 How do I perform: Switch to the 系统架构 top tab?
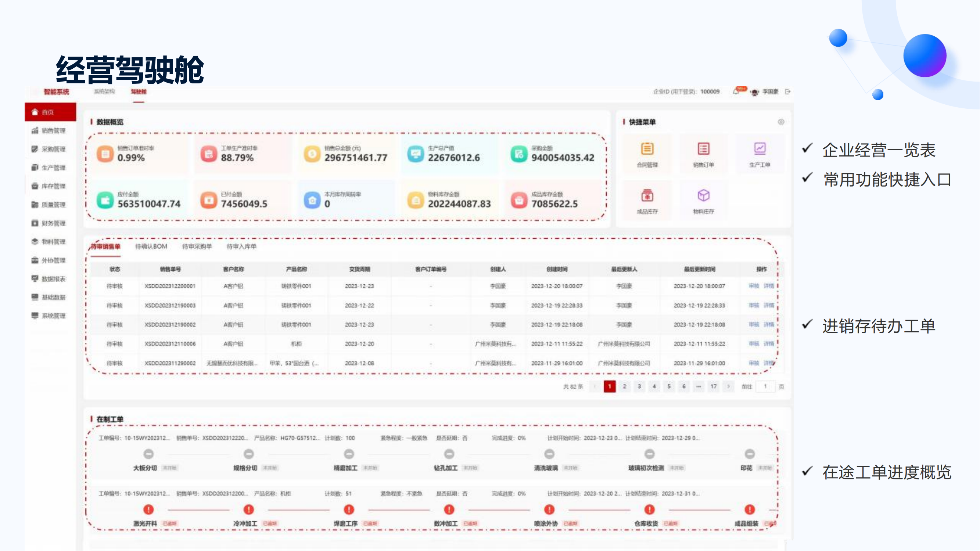coord(104,91)
